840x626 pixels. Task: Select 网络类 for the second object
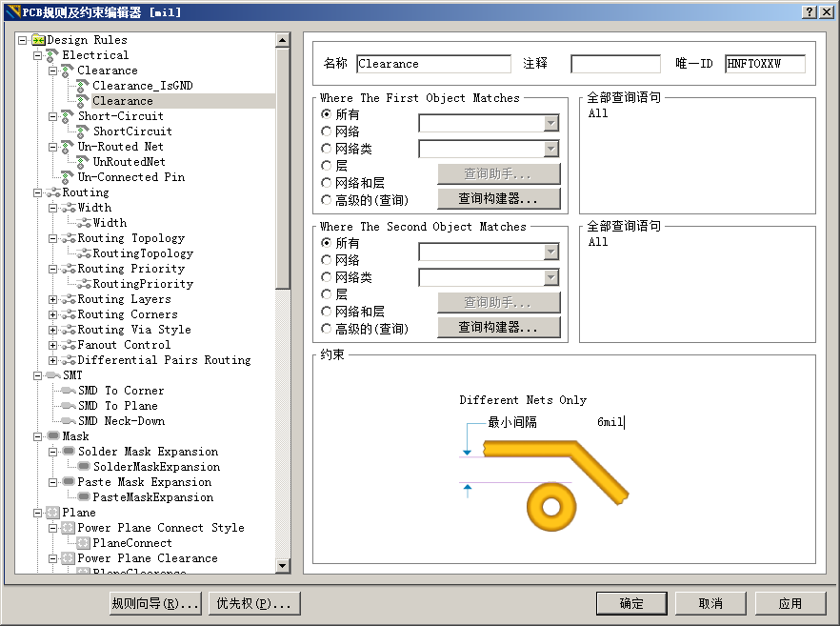coord(326,277)
